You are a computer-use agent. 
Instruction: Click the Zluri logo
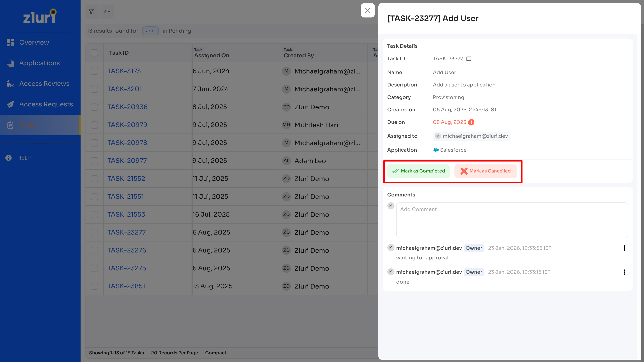pyautogui.click(x=40, y=16)
